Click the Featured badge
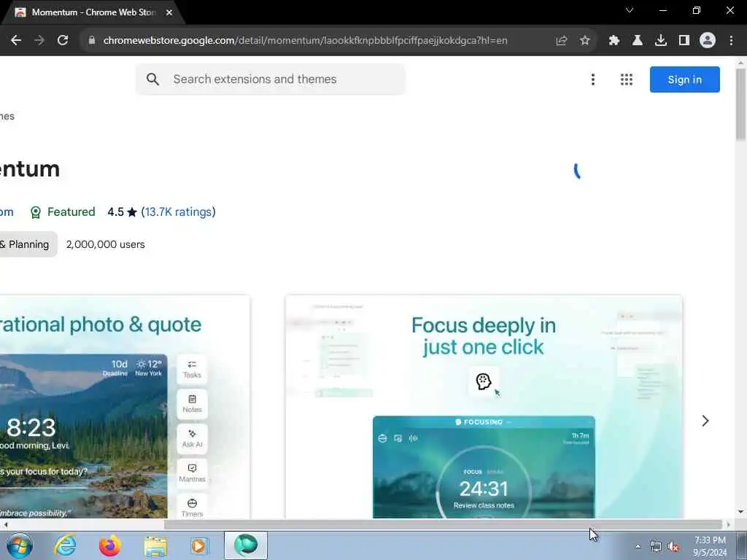This screenshot has height=560, width=747. point(63,212)
